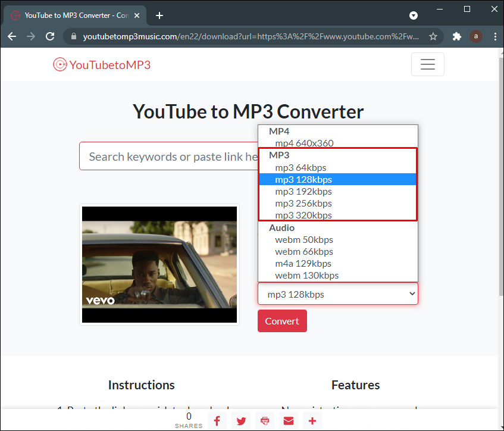
Task: Open the Extensions puzzle icon
Action: click(457, 36)
